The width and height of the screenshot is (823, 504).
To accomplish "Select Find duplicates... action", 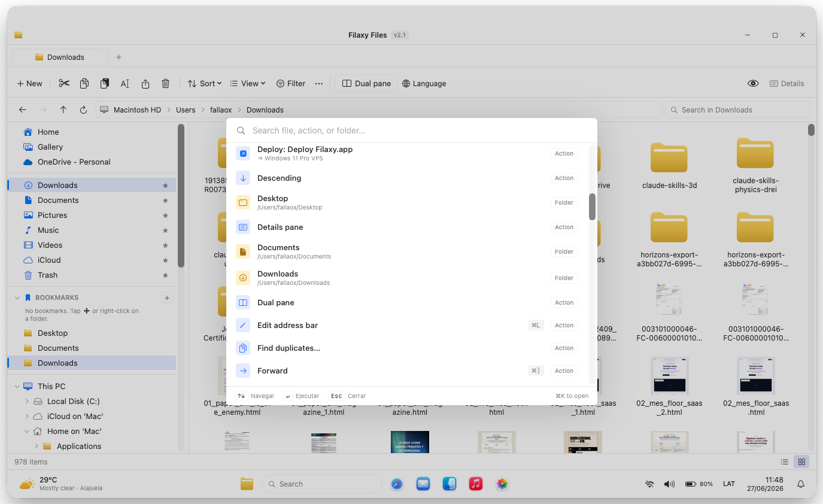I will coord(407,348).
